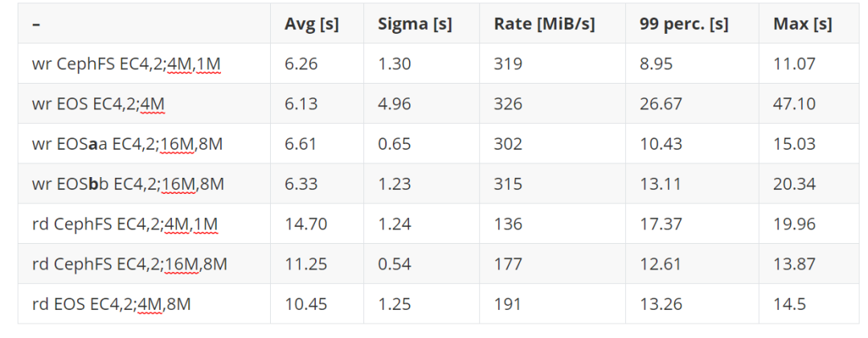
Task: Click the 14.70 average value cell
Action: [306, 224]
